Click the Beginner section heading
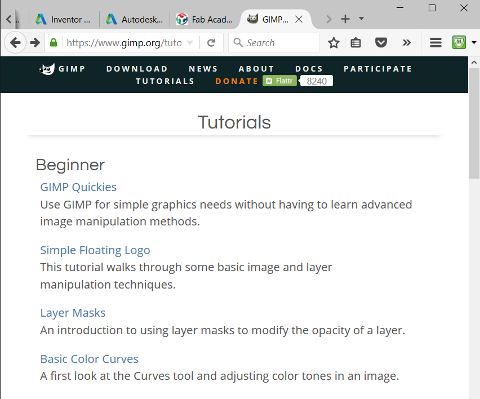The height and width of the screenshot is (399, 480). [70, 165]
